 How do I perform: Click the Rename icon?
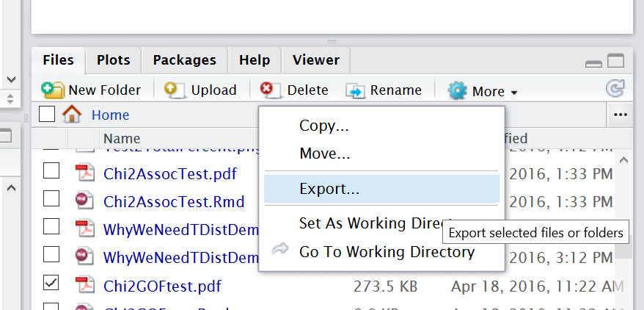[x=355, y=91]
